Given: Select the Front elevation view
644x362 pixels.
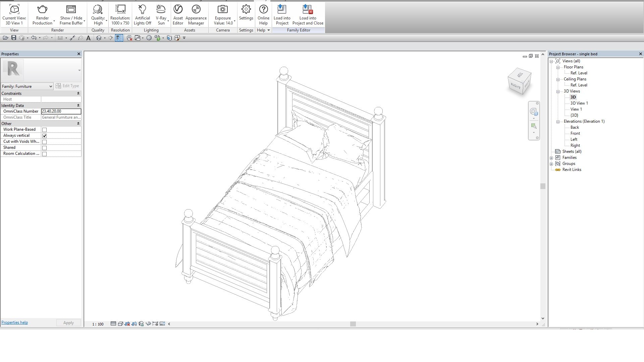Looking at the screenshot, I should pyautogui.click(x=575, y=133).
